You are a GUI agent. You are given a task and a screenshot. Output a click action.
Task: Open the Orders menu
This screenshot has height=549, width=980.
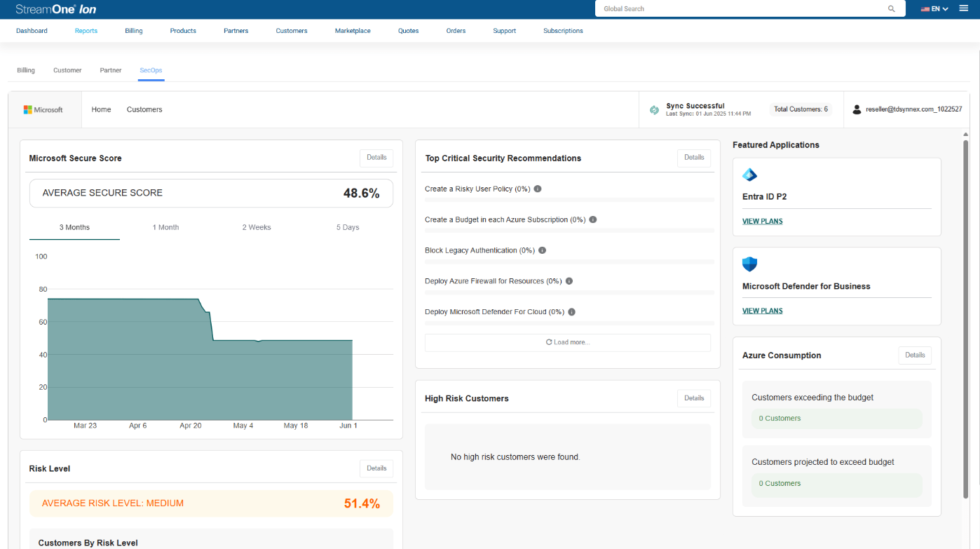(456, 31)
